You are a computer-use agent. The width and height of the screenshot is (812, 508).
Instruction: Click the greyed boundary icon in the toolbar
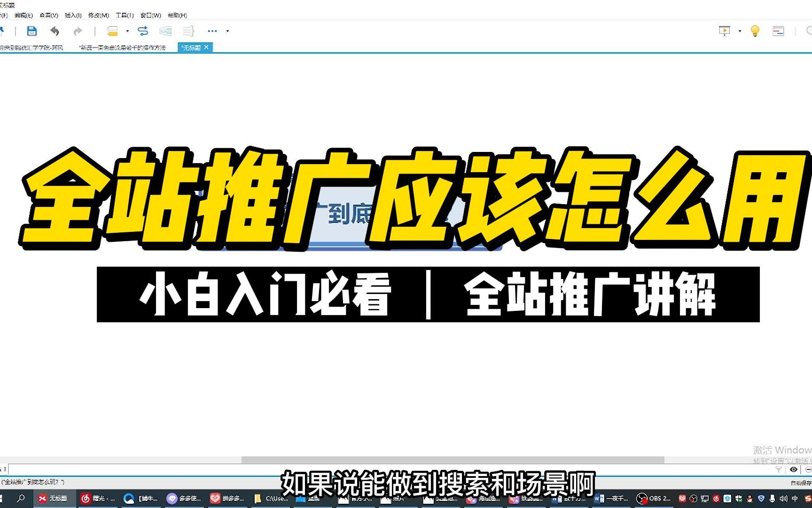(x=165, y=31)
